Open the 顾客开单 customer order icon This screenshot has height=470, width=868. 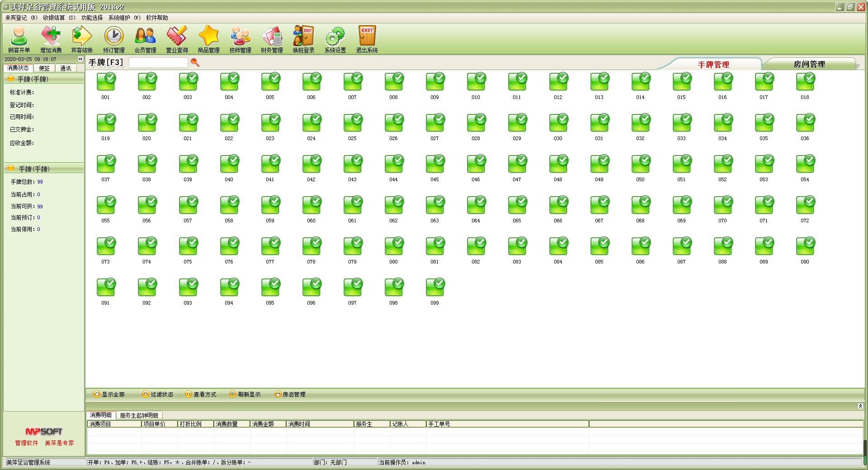coord(19,39)
